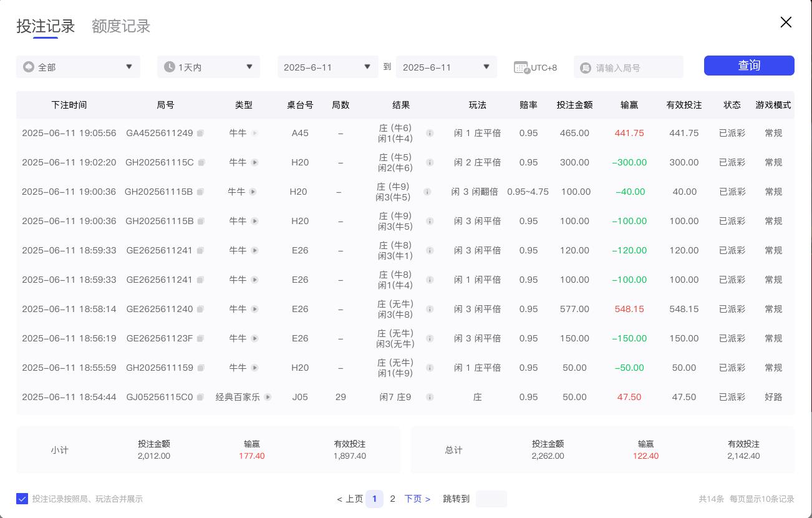
Task: Expand the 1天内 time range dropdown
Action: pyautogui.click(x=208, y=67)
